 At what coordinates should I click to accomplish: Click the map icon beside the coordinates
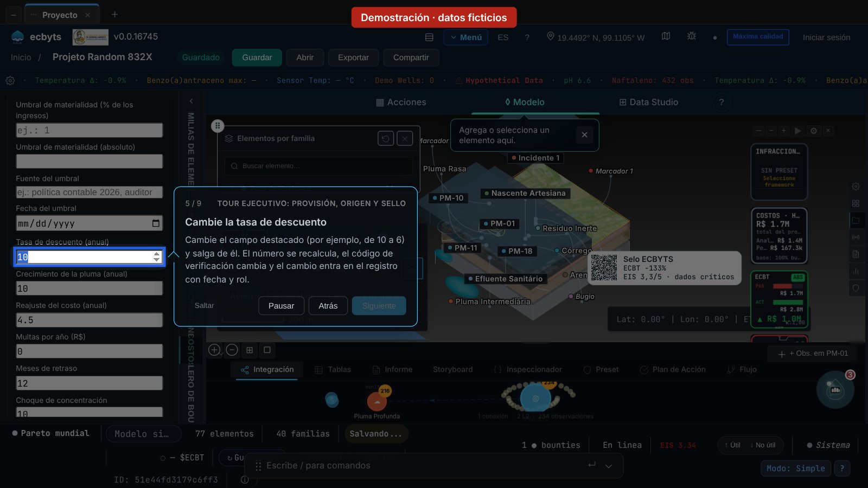(x=666, y=36)
